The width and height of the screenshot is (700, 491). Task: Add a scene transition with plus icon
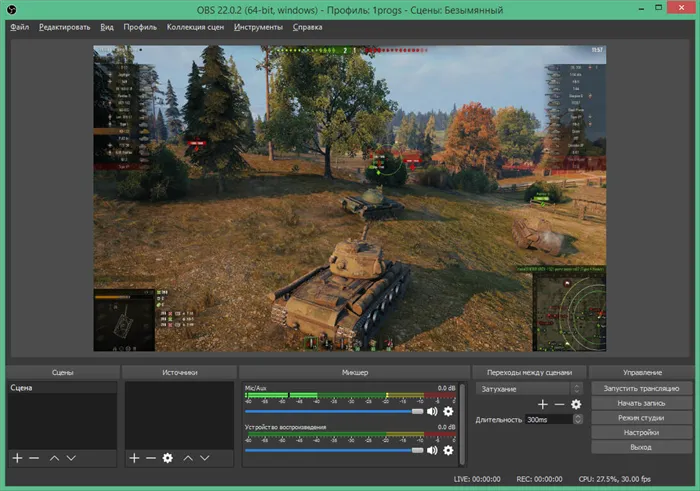coord(543,404)
